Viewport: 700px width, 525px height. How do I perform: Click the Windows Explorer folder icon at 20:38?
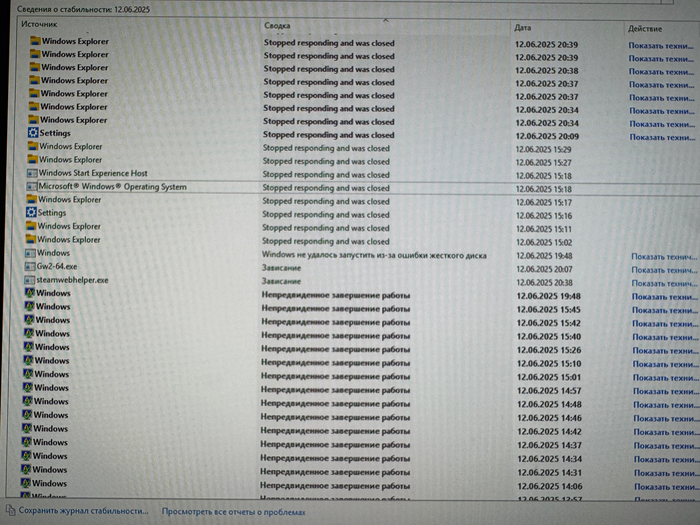point(36,68)
